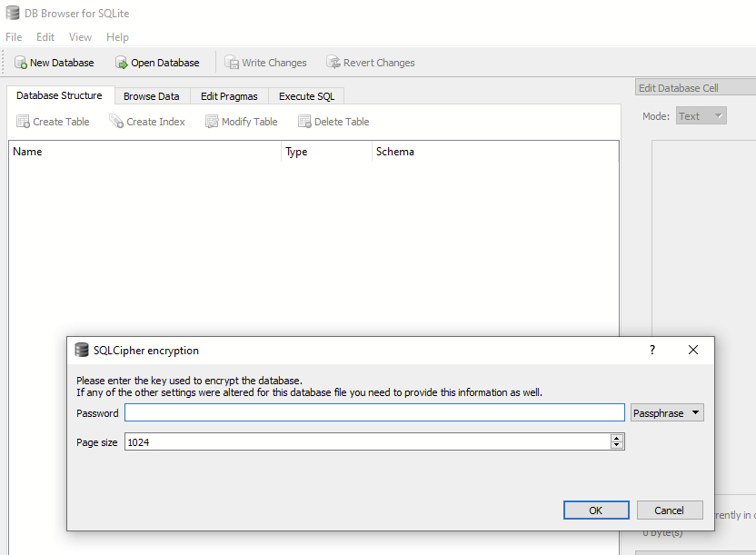The width and height of the screenshot is (756, 555).
Task: Click the Password input field
Action: coord(374,413)
